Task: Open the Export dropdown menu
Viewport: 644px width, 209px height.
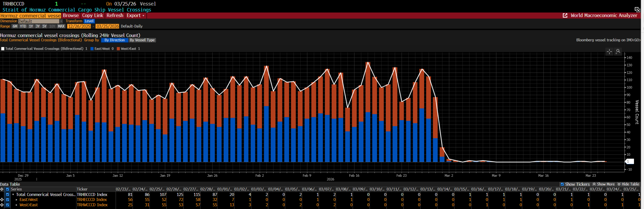Action: pos(136,15)
